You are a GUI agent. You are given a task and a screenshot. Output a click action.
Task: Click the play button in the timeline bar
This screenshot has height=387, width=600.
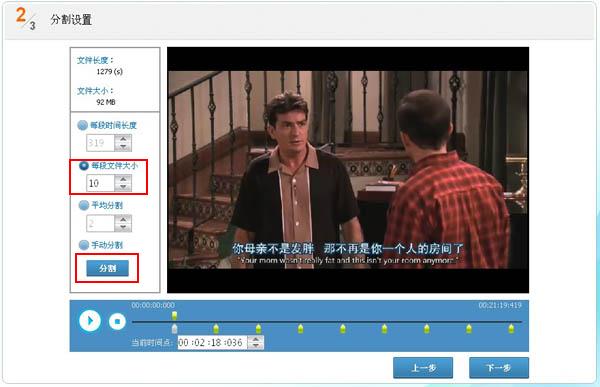[x=90, y=320]
